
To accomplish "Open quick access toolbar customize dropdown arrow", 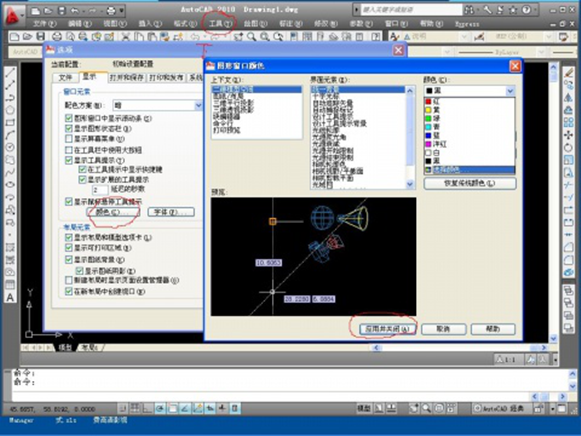I will tap(122, 11).
